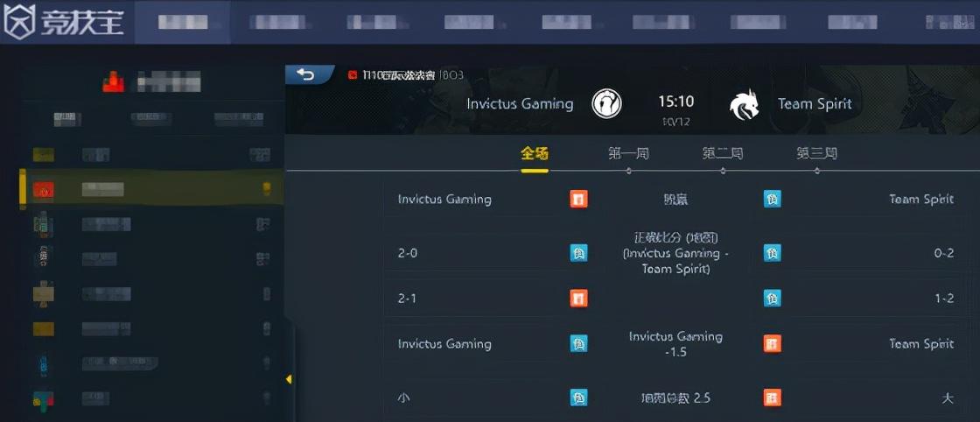Viewport: 980px width, 422px height.
Task: Select blue bet icon for Team Spirit winner
Action: click(x=773, y=200)
